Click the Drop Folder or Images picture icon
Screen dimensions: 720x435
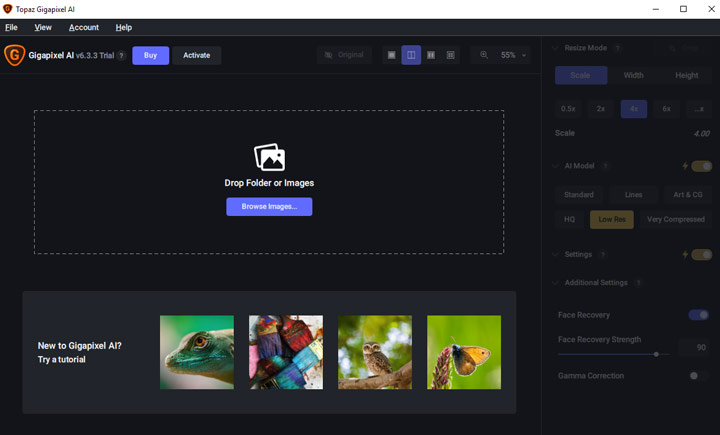(x=270, y=157)
